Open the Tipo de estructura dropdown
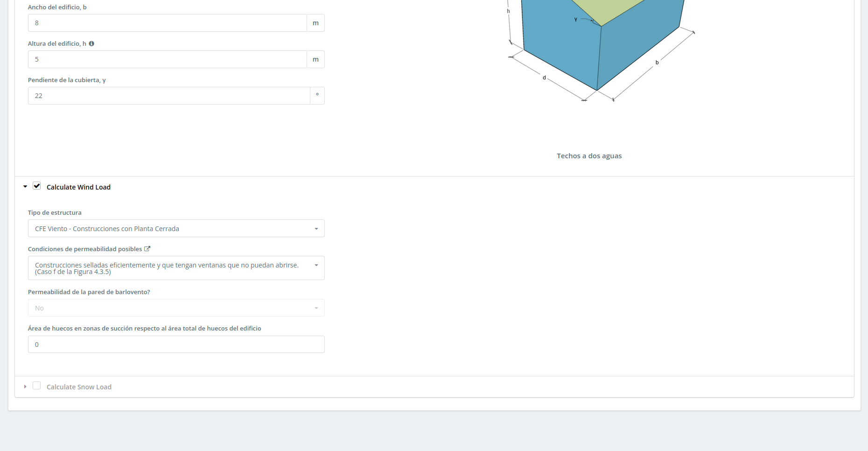868x451 pixels. click(x=176, y=229)
